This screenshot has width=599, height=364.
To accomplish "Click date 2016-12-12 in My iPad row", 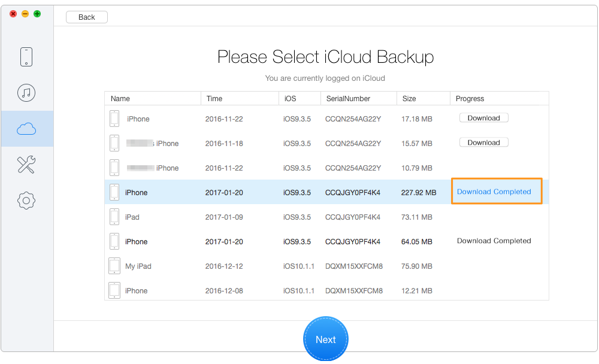I will [224, 266].
